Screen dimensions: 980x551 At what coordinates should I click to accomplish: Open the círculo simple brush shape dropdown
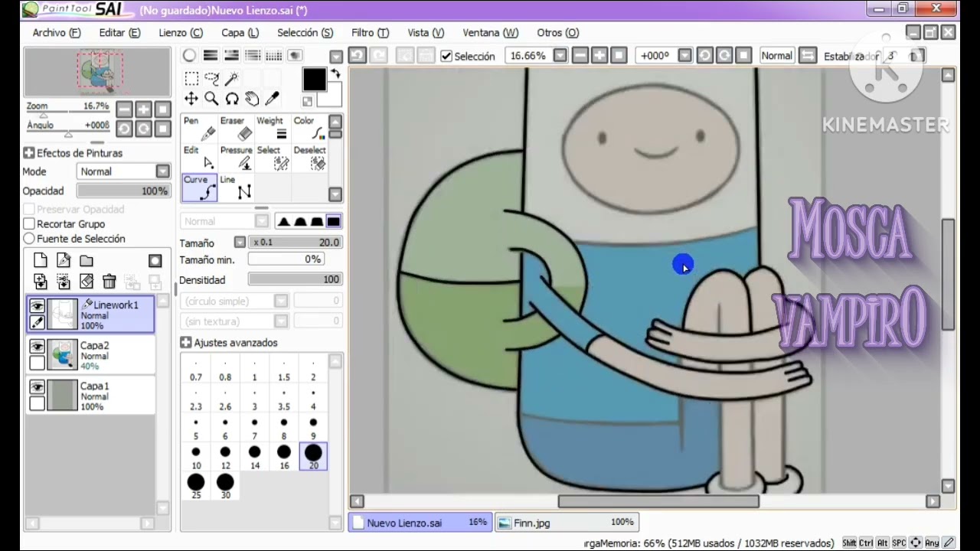point(281,301)
